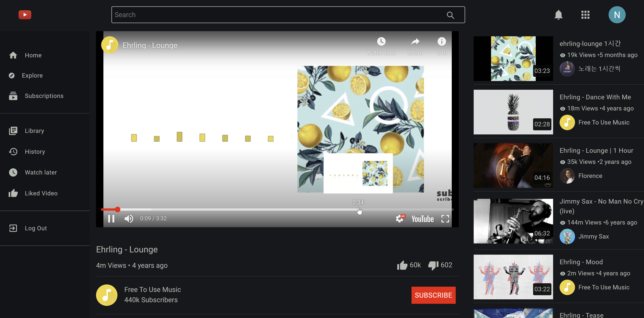Screen dimensions: 644x318
Task: Seek to 2:34 on the progress bar
Action: point(358,209)
